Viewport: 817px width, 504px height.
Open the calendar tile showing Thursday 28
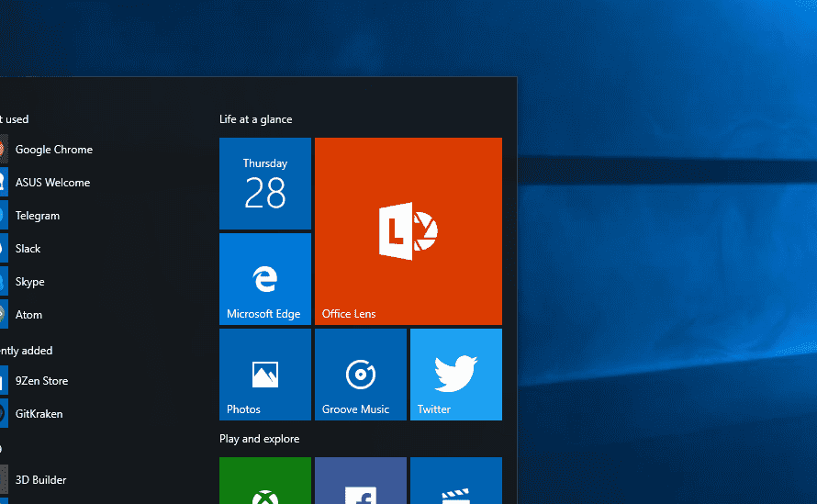click(264, 184)
